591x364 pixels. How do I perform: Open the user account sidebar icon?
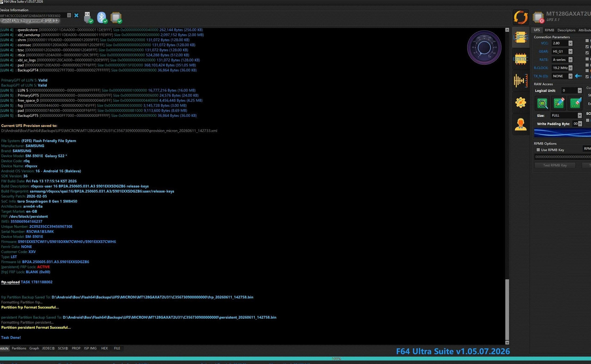click(x=521, y=124)
